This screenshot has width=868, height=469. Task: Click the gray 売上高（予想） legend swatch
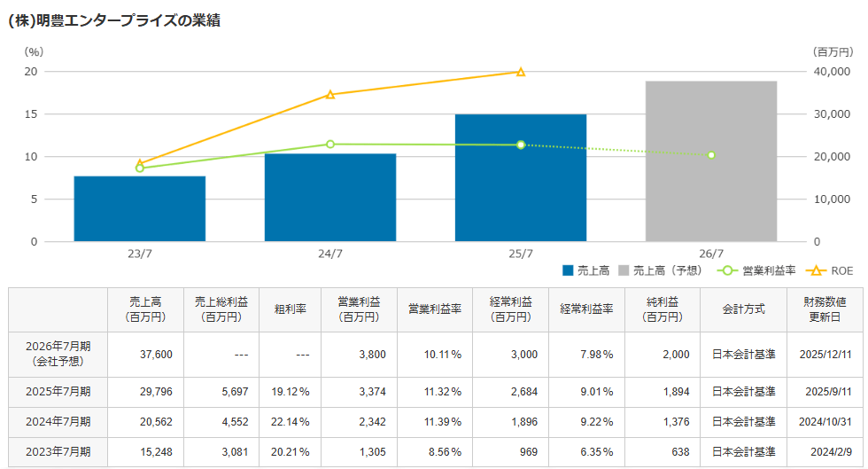(x=624, y=270)
